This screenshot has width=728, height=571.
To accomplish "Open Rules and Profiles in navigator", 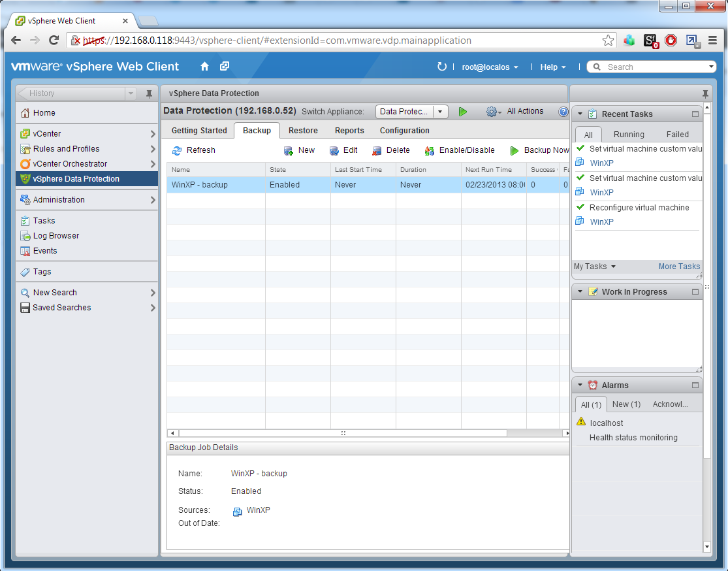I will click(66, 149).
